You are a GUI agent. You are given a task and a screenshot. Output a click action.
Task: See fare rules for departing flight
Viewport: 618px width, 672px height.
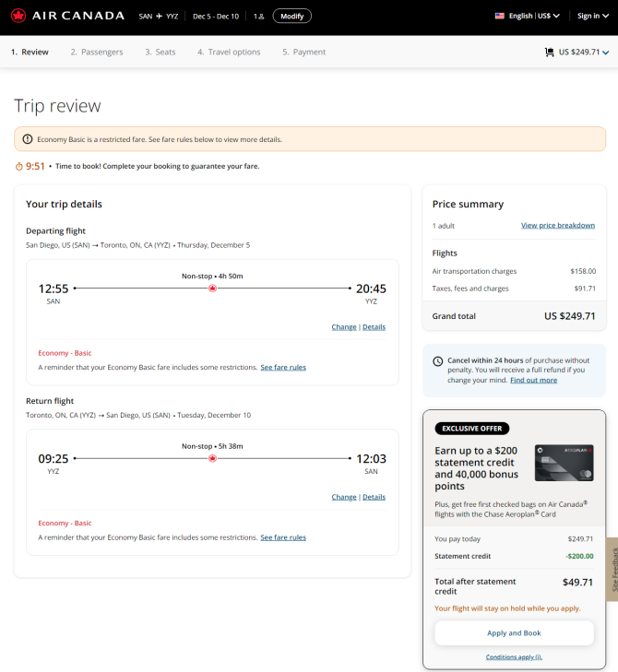283,367
